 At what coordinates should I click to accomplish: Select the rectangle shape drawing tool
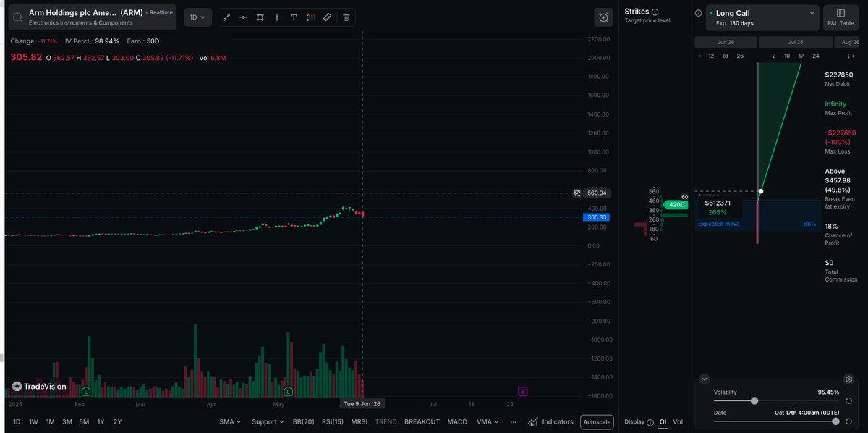point(260,17)
